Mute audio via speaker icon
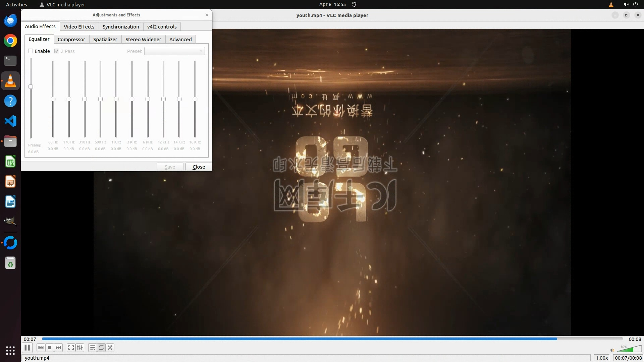The height and width of the screenshot is (362, 644). 612,350
